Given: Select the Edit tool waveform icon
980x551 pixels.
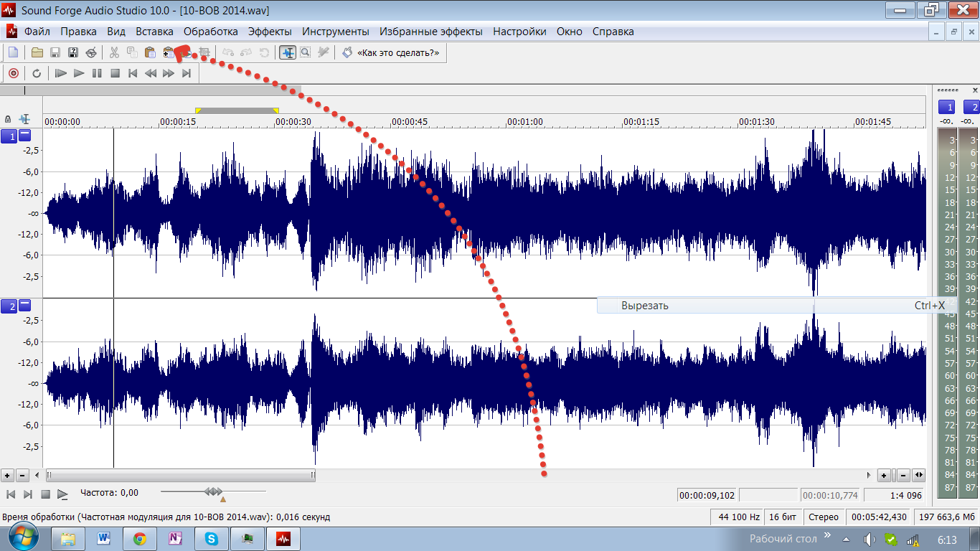Looking at the screenshot, I should point(288,52).
